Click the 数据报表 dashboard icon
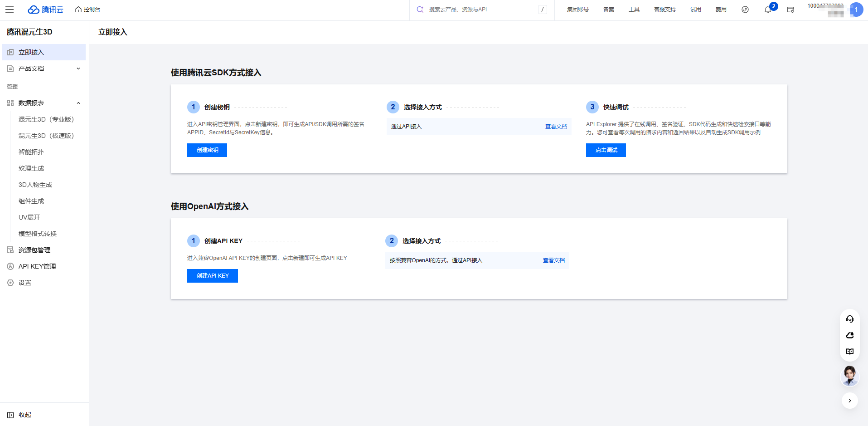 tap(10, 103)
